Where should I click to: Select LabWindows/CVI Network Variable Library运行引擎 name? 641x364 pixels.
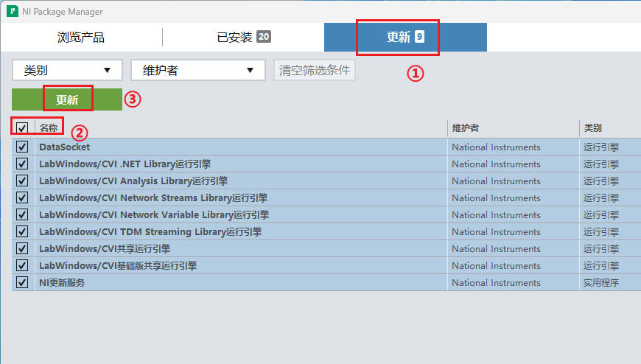154,214
